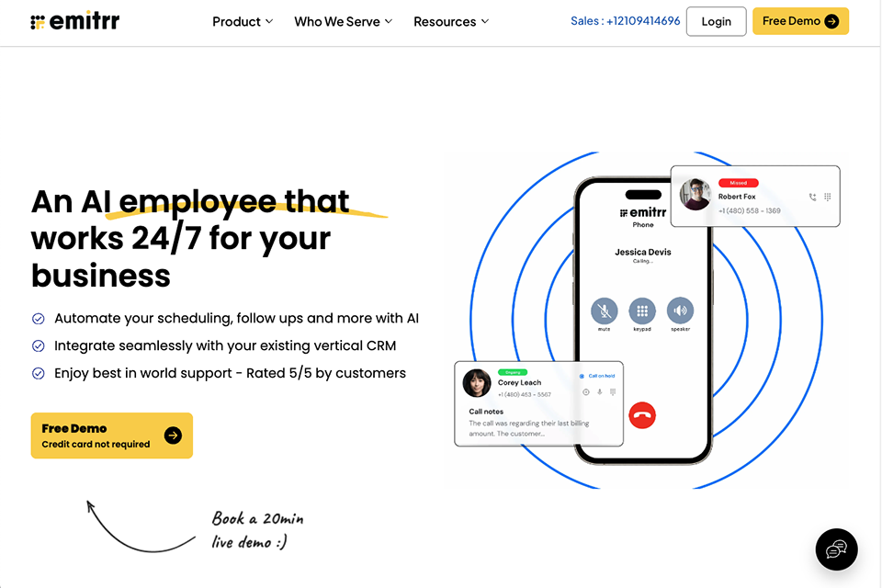Select the Call on hold indicator
This screenshot has height=588, width=882.
pyautogui.click(x=597, y=376)
